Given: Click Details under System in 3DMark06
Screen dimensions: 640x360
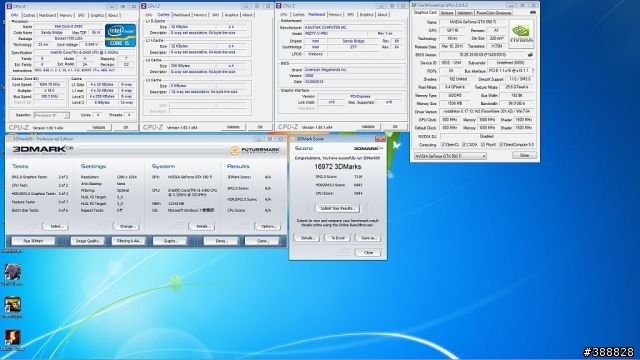Looking at the screenshot, I should pyautogui.click(x=202, y=226).
